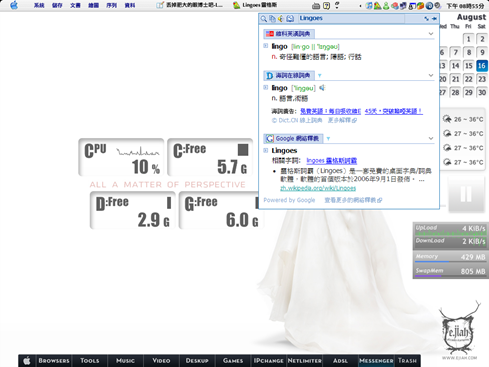Click the orange-green leaf tray icon
This screenshot has width=489, height=367.
[x=420, y=6]
